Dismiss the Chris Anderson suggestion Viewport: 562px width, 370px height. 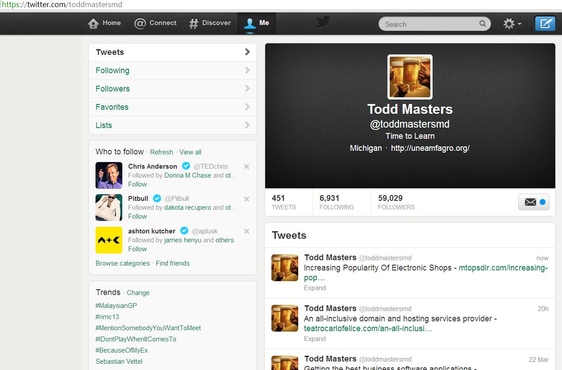click(247, 166)
